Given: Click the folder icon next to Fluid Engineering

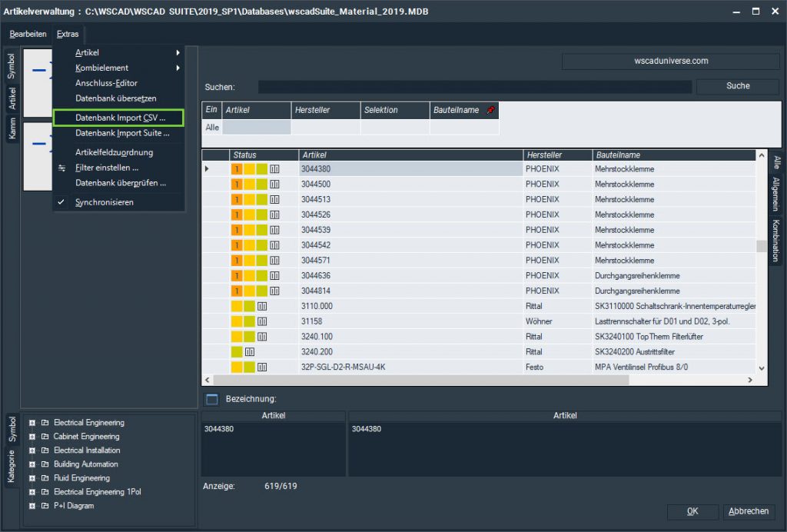Looking at the screenshot, I should tap(45, 478).
